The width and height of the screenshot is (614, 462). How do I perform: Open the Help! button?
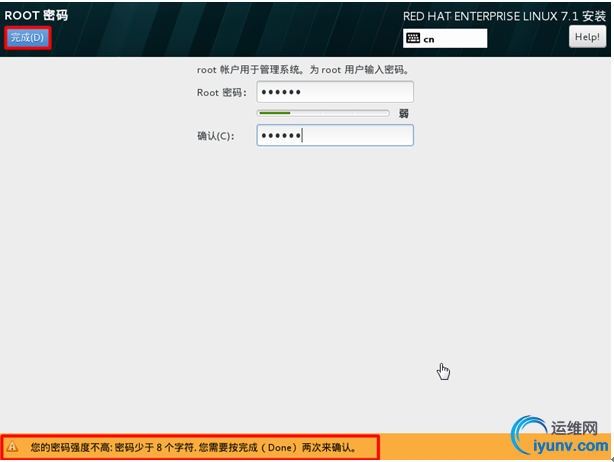[587, 37]
